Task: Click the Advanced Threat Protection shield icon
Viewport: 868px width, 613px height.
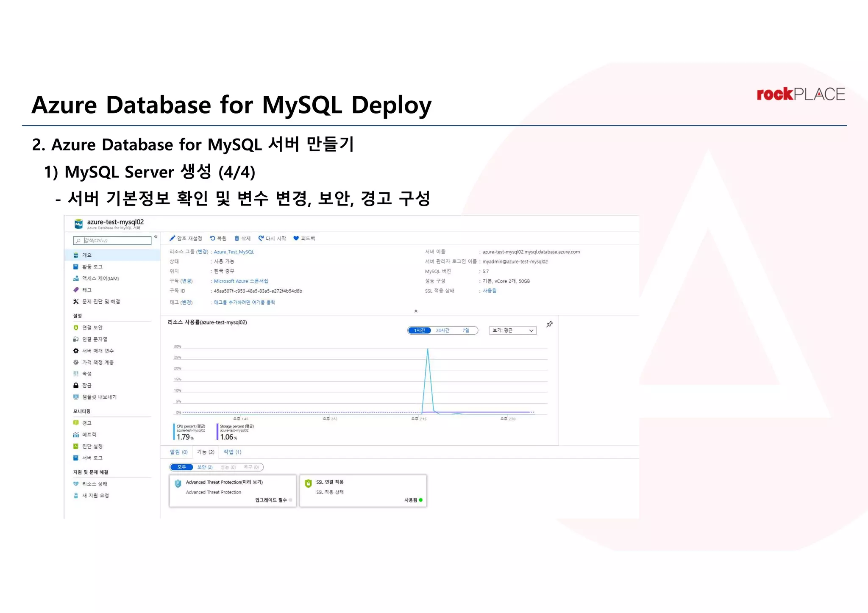Action: tap(178, 483)
